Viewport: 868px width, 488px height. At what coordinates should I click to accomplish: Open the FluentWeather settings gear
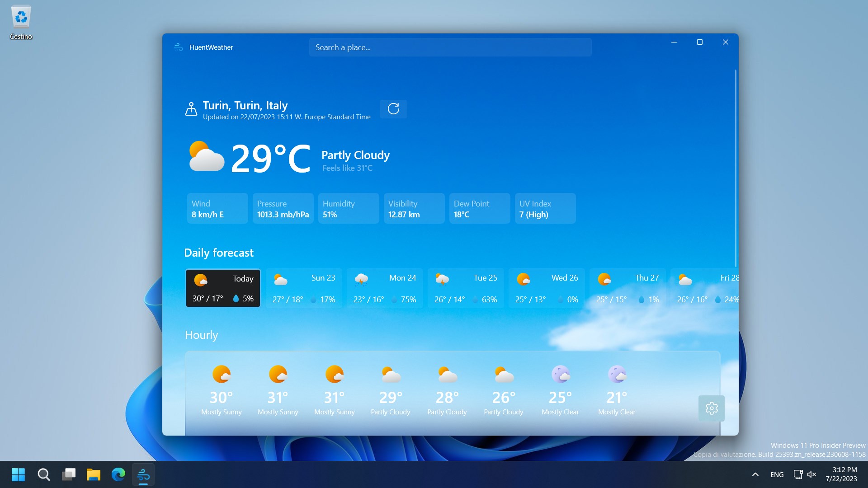click(x=711, y=408)
